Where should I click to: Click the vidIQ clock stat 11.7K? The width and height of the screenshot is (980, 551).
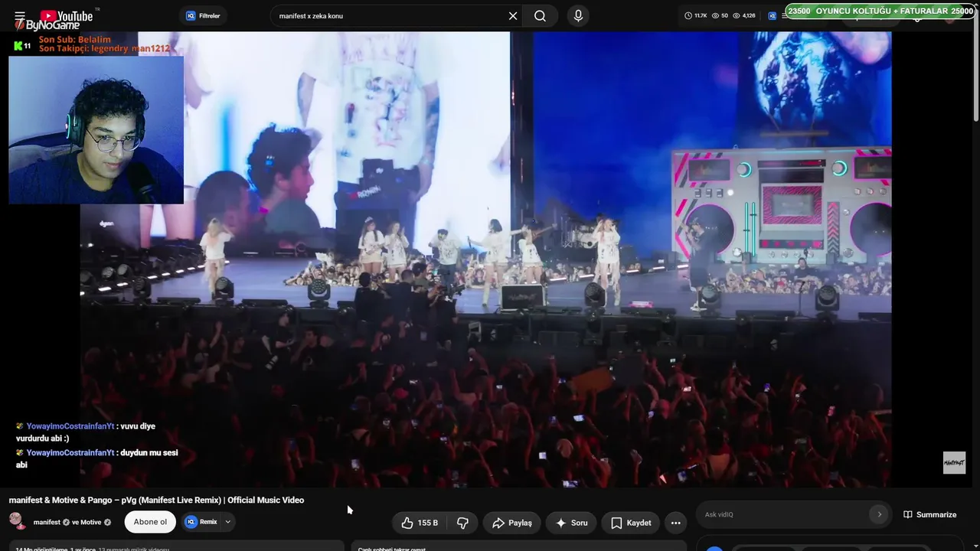click(695, 15)
